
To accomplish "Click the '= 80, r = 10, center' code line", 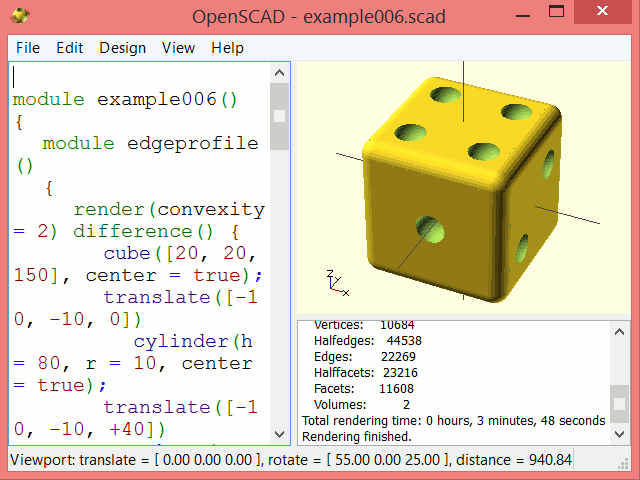I will pos(133,364).
